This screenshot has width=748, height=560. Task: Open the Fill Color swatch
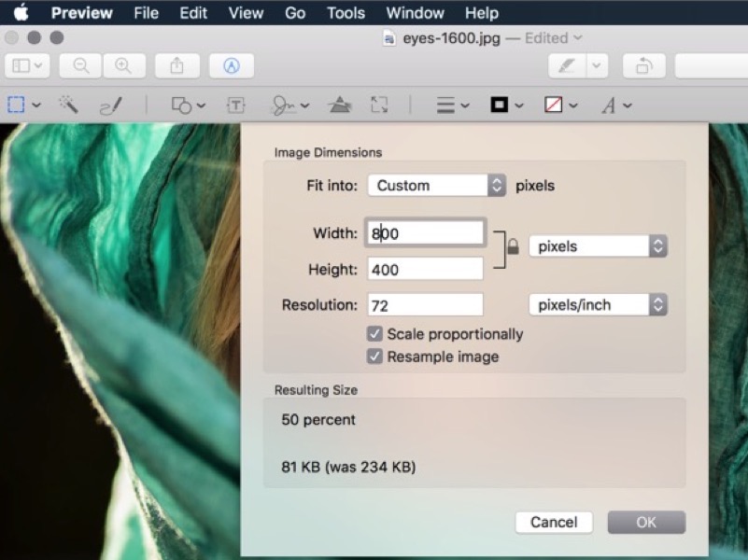(x=554, y=105)
